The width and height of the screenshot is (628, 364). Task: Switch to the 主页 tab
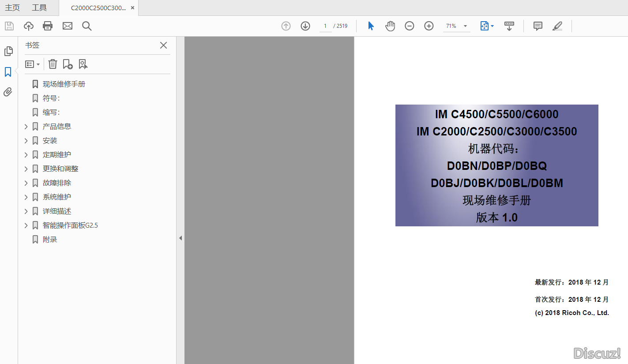(12, 8)
